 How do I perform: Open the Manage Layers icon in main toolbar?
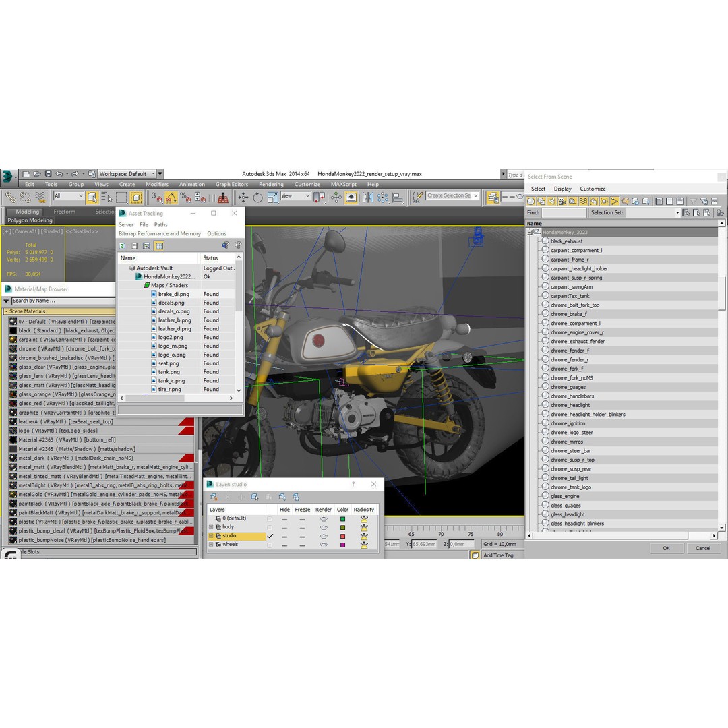click(493, 198)
